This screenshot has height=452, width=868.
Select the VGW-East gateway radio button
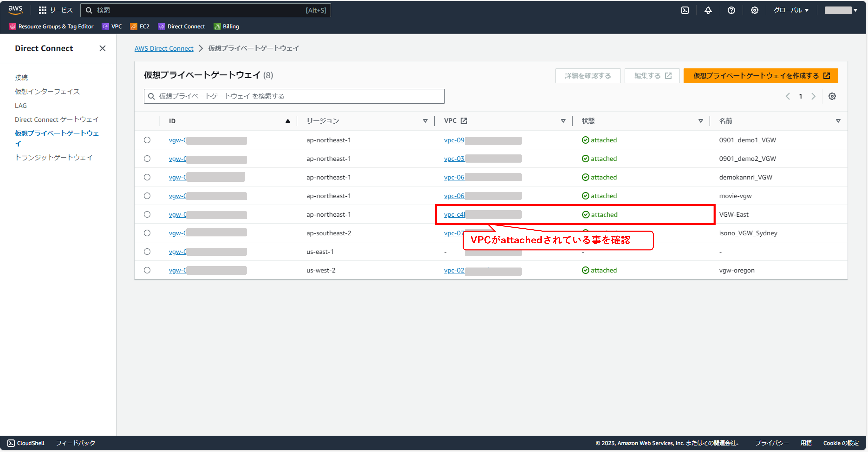[147, 215]
